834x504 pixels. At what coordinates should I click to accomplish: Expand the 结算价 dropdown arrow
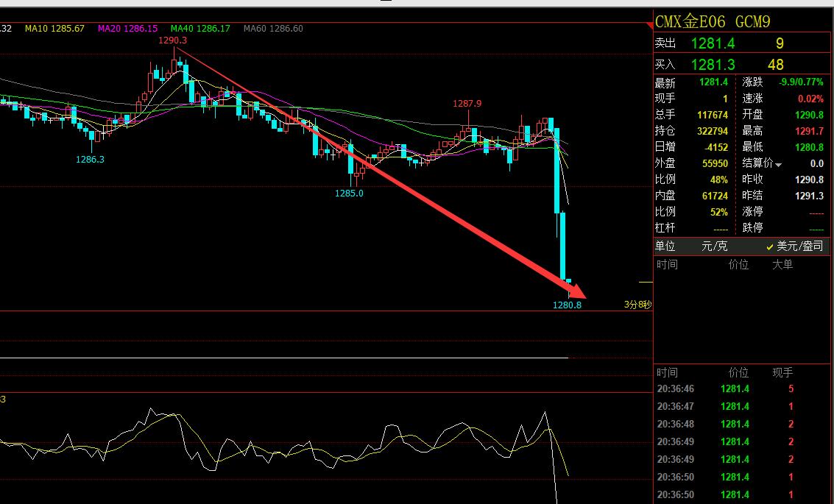778,164
